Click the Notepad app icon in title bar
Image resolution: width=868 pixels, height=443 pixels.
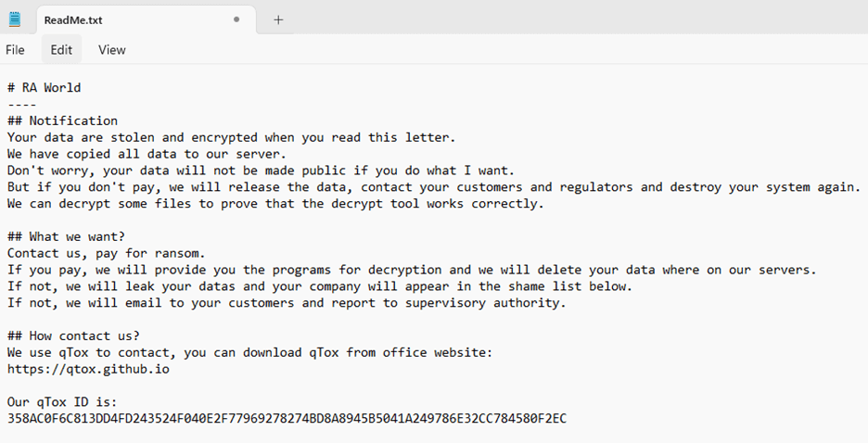point(15,19)
